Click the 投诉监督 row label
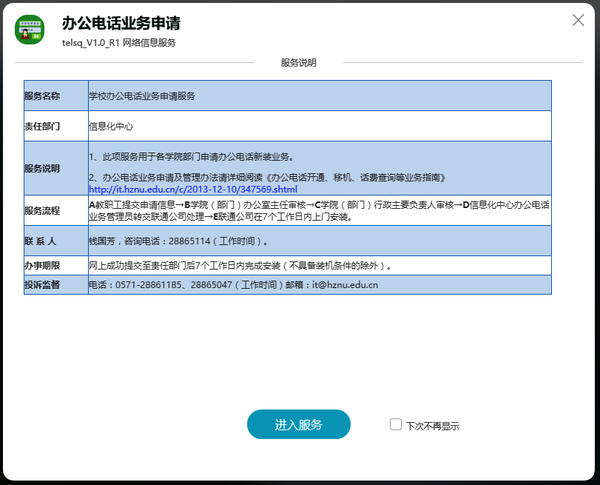 pyautogui.click(x=42, y=284)
